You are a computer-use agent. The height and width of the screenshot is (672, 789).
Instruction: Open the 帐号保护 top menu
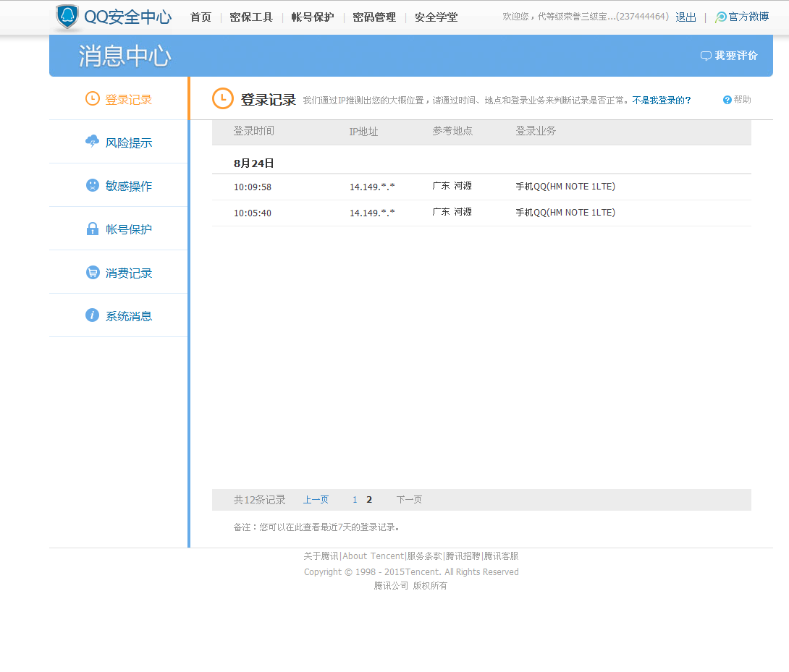point(313,17)
